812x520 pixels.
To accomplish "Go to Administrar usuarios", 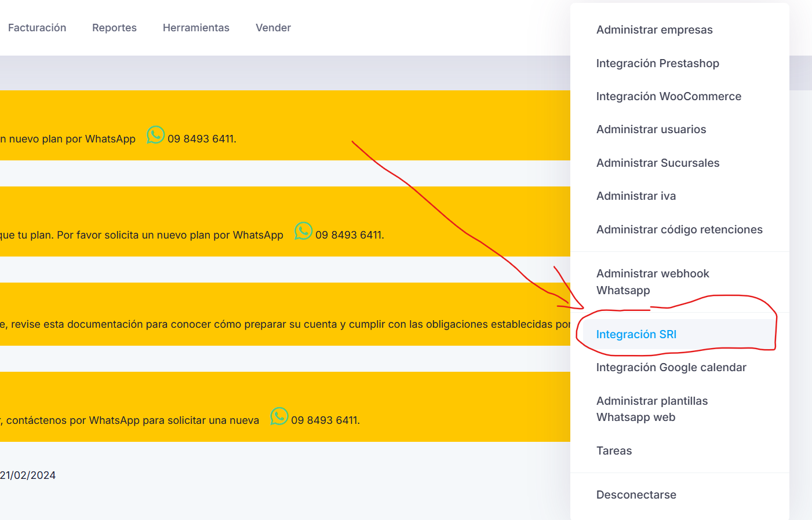I will [651, 130].
